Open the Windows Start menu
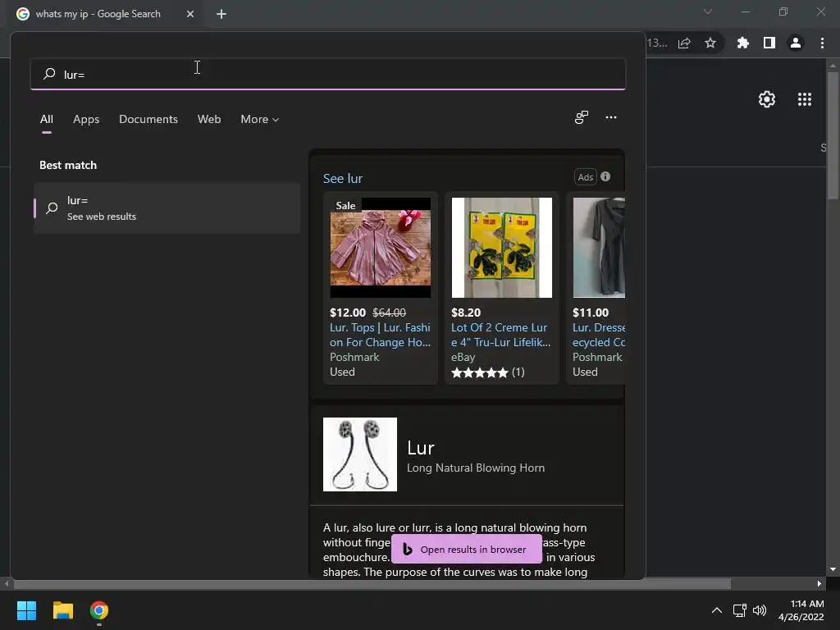Screen dimensions: 840x630 click(x=26, y=610)
